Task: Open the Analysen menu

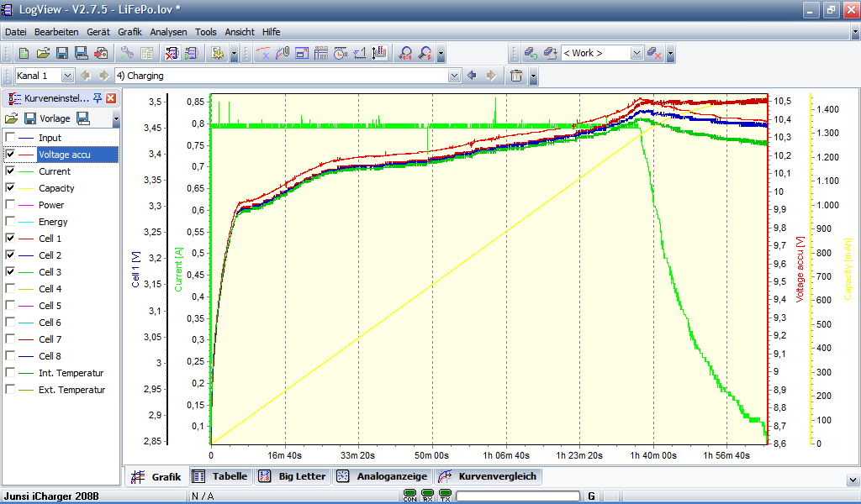Action: coord(168,32)
